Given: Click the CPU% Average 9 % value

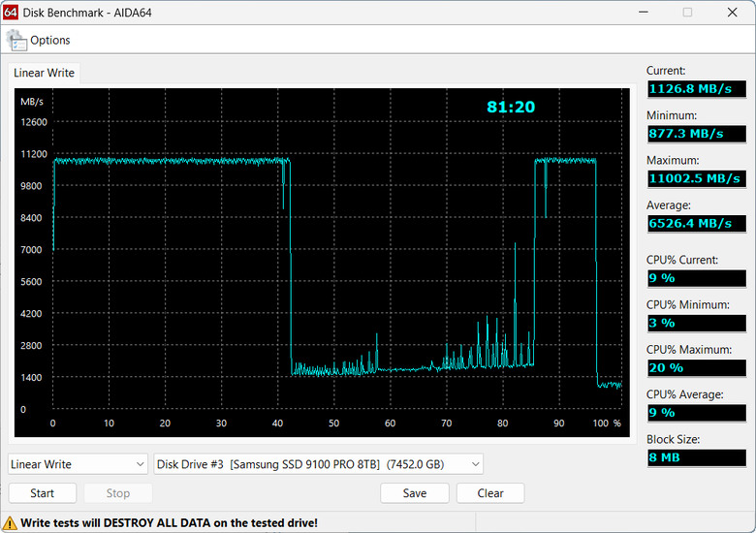Looking at the screenshot, I should tap(697, 413).
